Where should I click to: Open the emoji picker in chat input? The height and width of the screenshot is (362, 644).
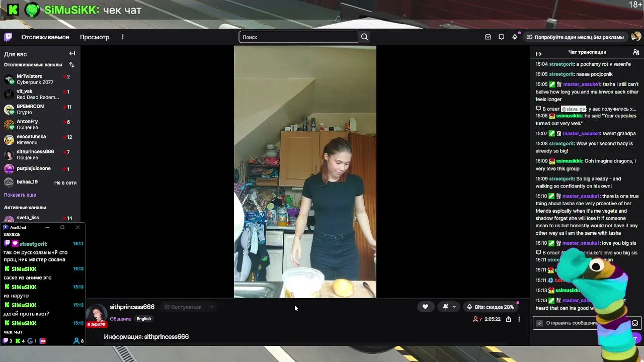point(635,323)
